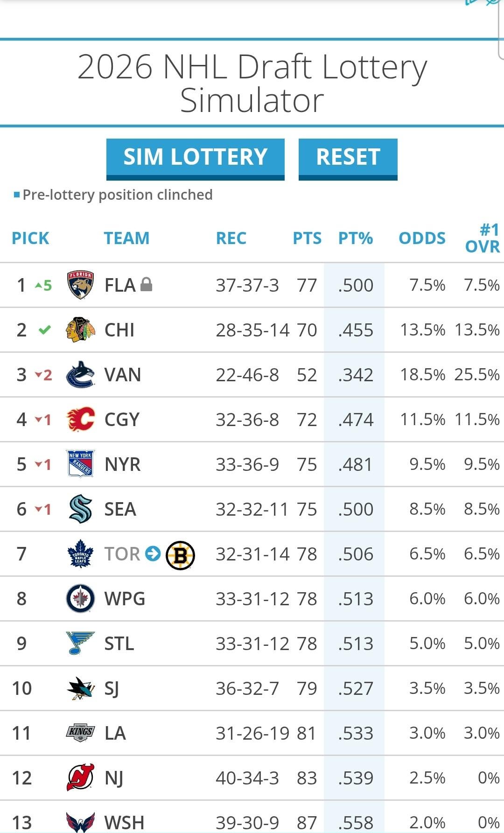Click the Seattle Kraken logo

[x=80, y=509]
